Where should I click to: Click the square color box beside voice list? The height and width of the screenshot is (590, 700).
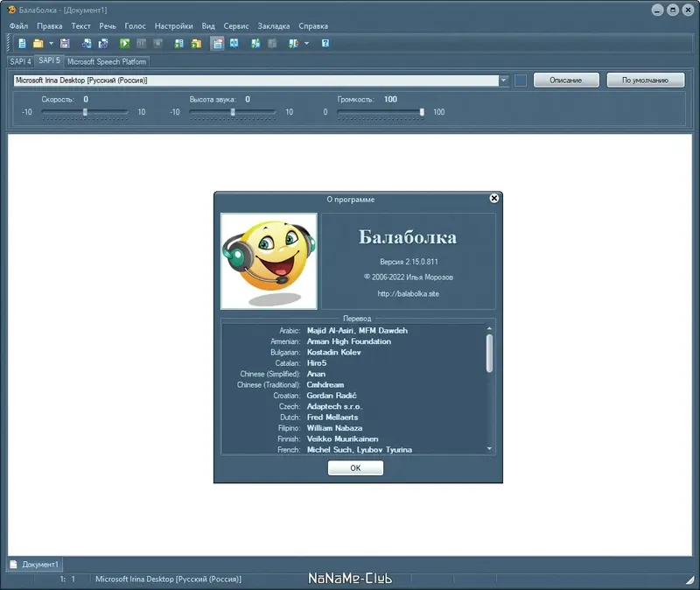(521, 81)
